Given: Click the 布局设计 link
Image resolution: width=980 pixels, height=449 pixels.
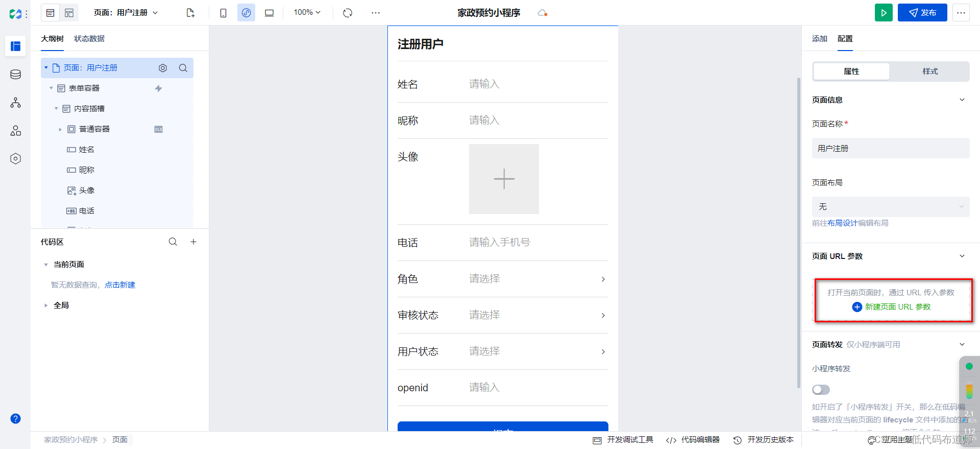Looking at the screenshot, I should coord(843,223).
